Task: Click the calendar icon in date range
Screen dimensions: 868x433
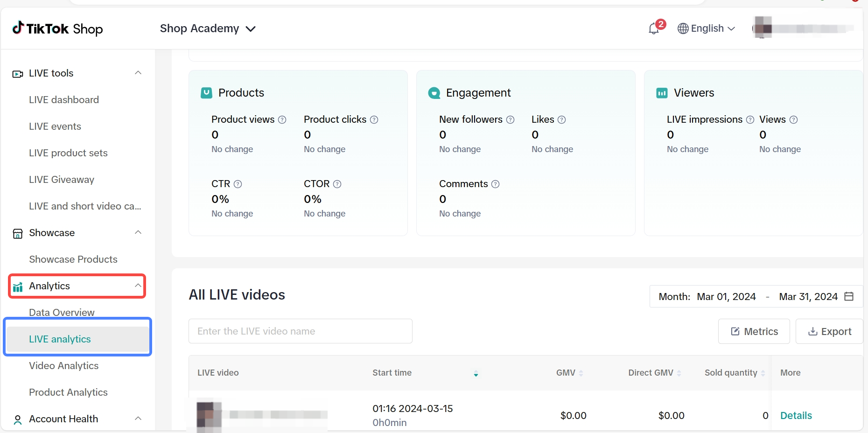Action: coord(849,297)
